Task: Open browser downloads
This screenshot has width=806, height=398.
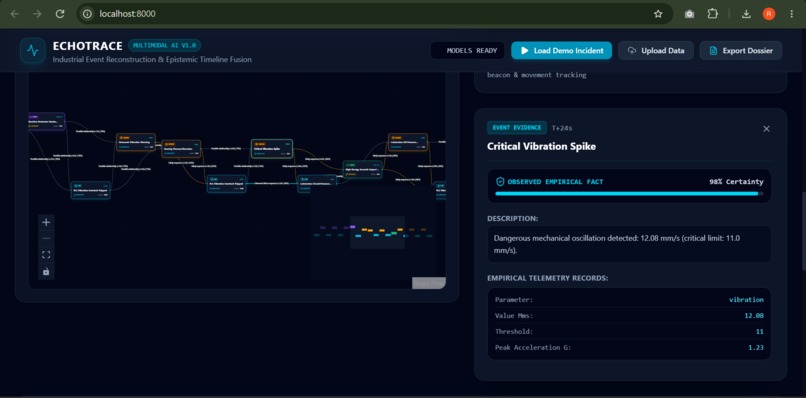Action: click(x=746, y=14)
